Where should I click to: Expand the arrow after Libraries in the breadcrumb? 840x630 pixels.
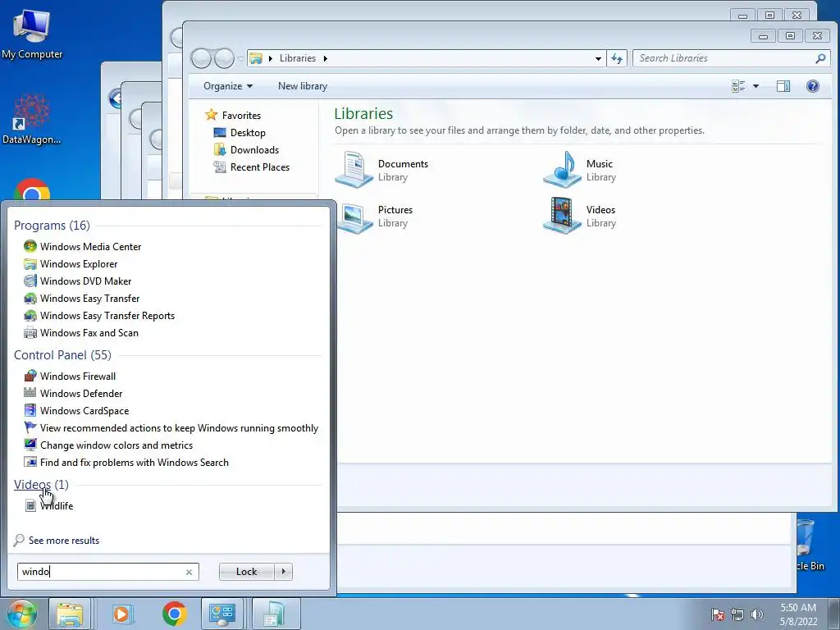point(325,58)
